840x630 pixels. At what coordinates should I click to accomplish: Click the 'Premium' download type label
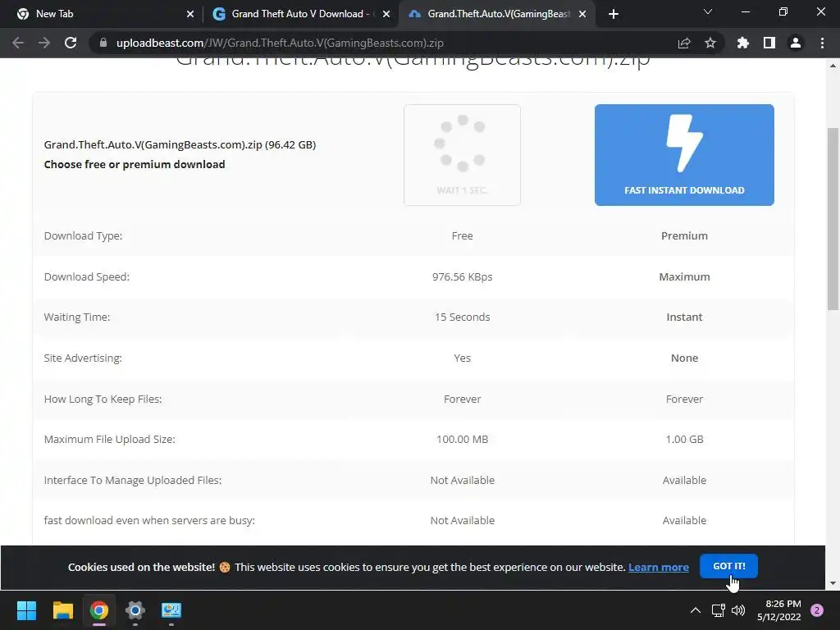[x=684, y=235]
